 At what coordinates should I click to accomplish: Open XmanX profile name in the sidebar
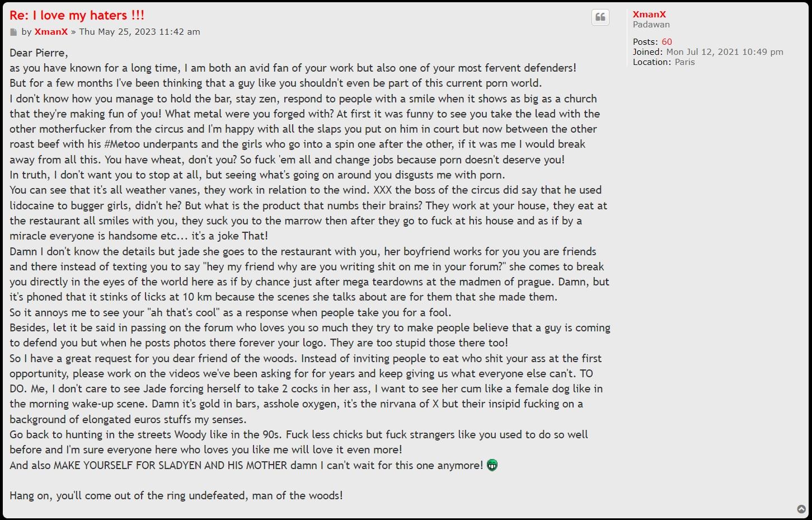(x=649, y=15)
